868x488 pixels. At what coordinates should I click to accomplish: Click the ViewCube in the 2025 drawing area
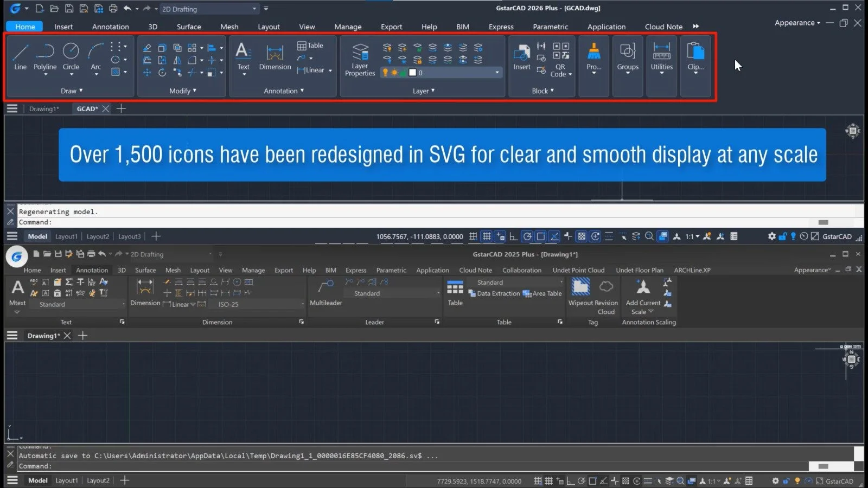click(x=852, y=358)
